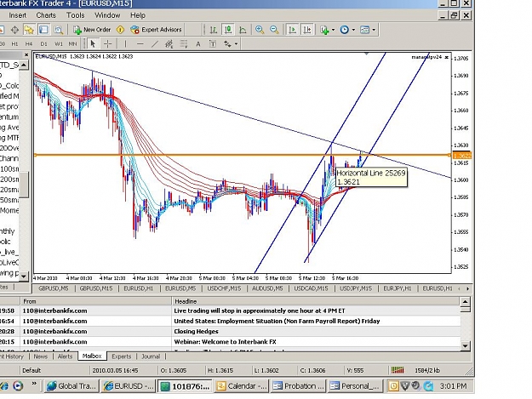Open the Alerts terminal tab
The height and width of the screenshot is (399, 532).
(x=65, y=356)
